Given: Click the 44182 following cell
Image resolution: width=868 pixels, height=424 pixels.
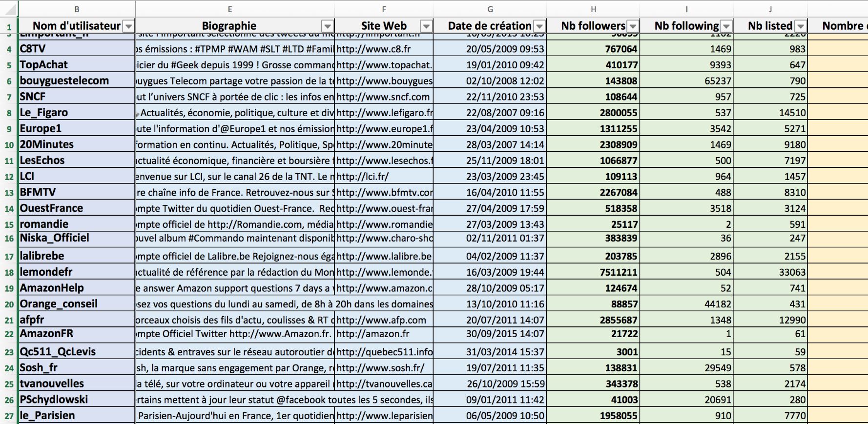Looking at the screenshot, I should coord(686,304).
